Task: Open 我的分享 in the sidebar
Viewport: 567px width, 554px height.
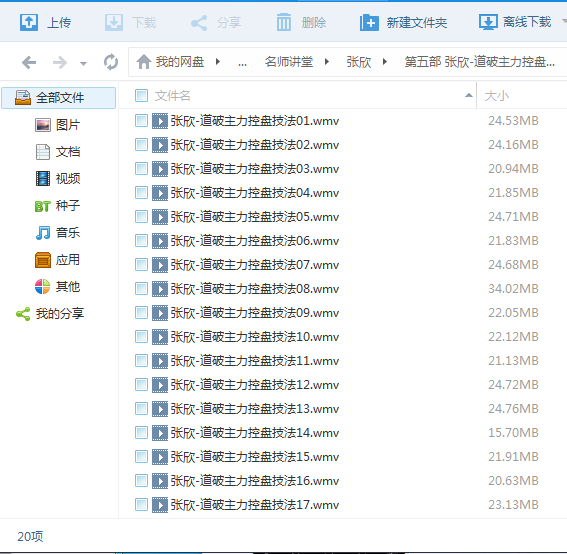Action: tap(50, 314)
